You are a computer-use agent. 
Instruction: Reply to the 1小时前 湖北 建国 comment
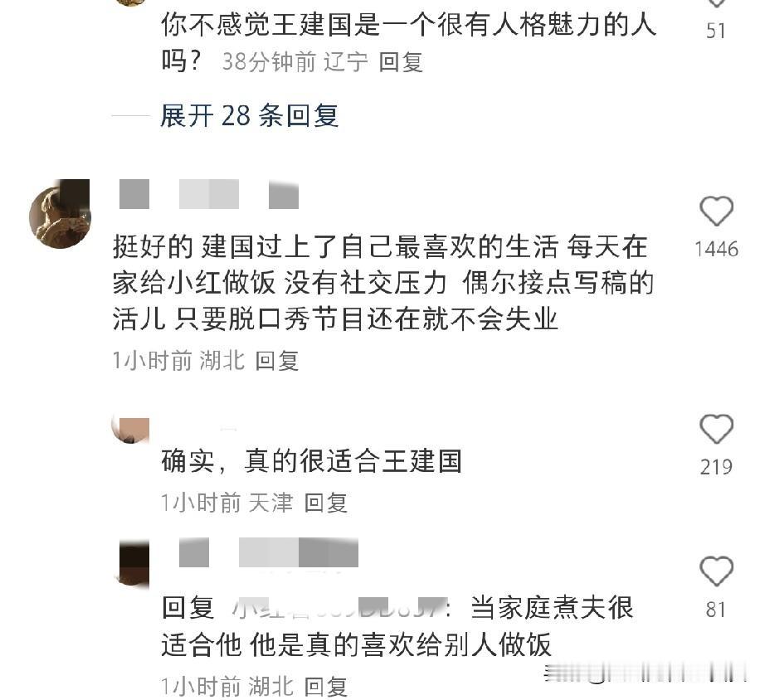click(276, 362)
